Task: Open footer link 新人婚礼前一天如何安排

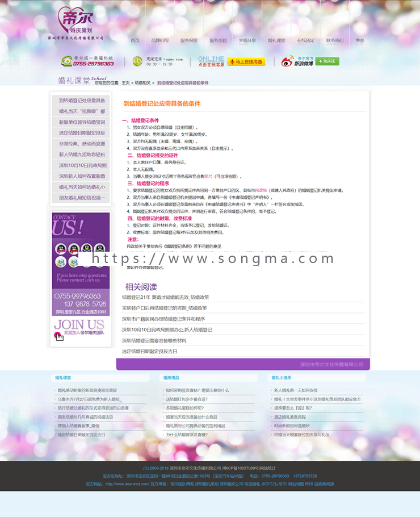Action: 296,390
